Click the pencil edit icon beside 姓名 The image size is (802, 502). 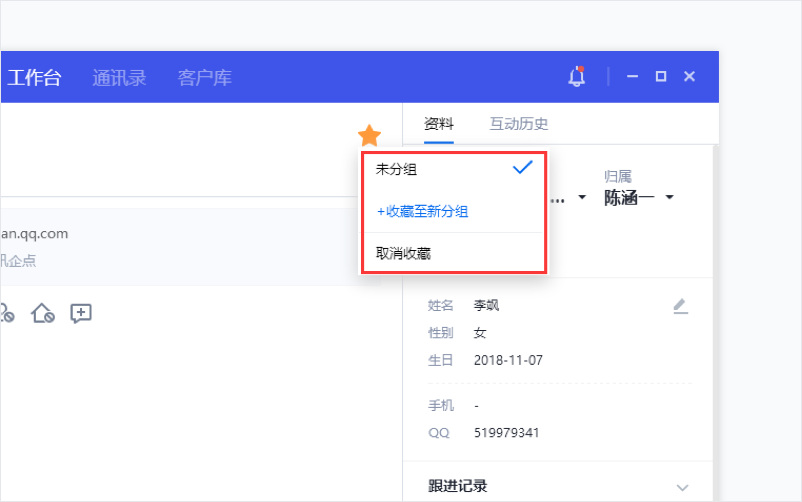(x=680, y=306)
